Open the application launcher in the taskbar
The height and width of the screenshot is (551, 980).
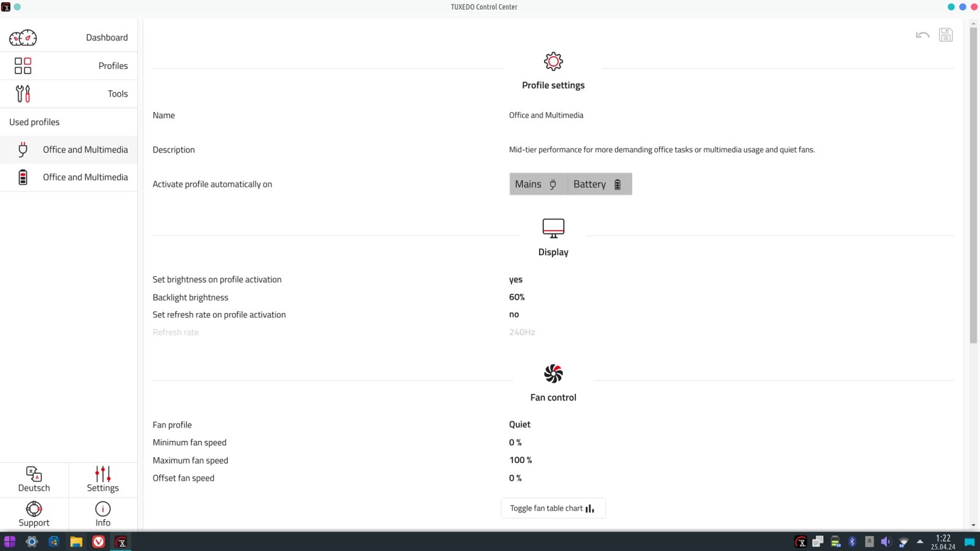click(x=10, y=542)
